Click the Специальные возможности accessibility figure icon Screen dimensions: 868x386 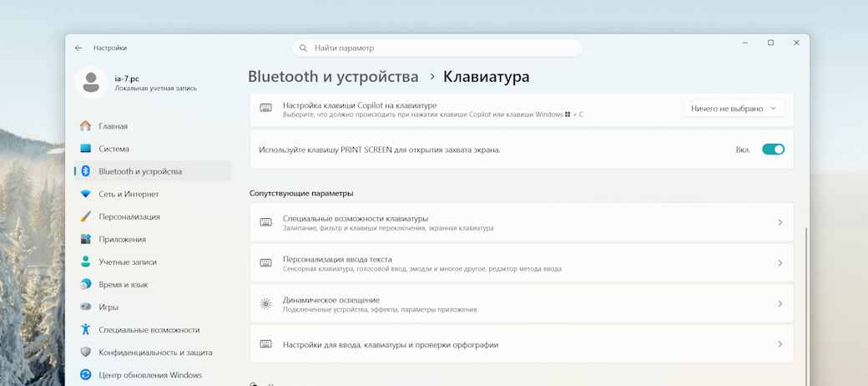tap(85, 329)
